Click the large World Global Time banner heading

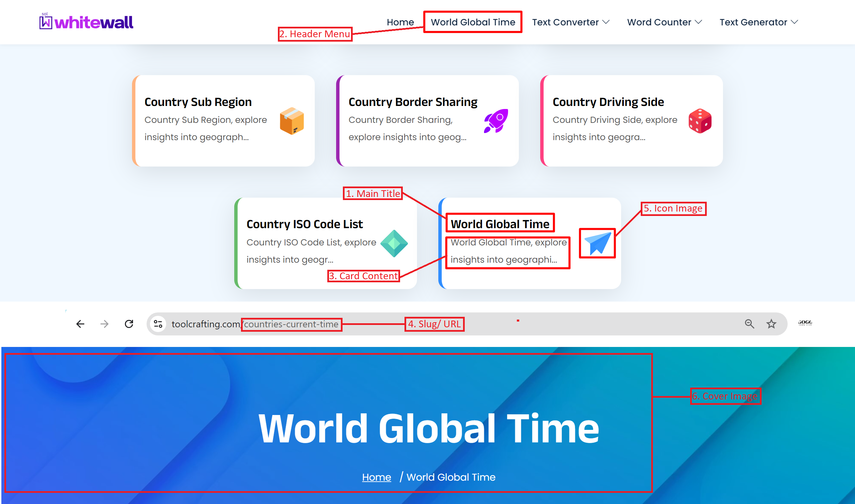click(429, 428)
